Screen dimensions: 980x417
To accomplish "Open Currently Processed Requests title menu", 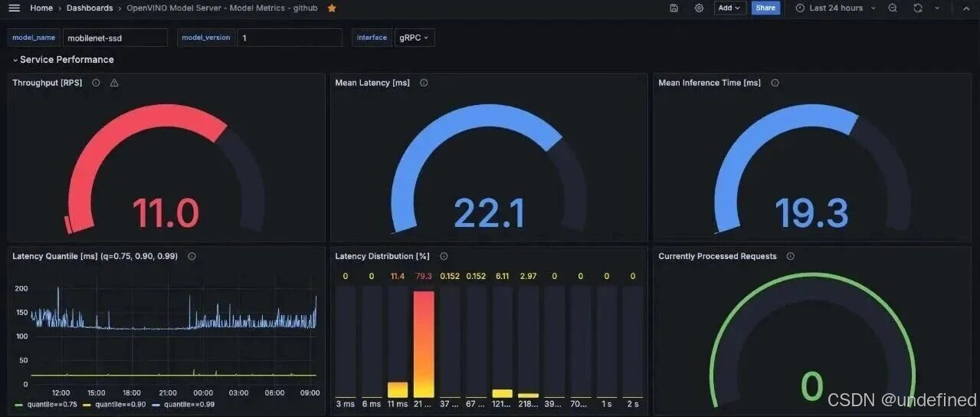I will point(717,256).
